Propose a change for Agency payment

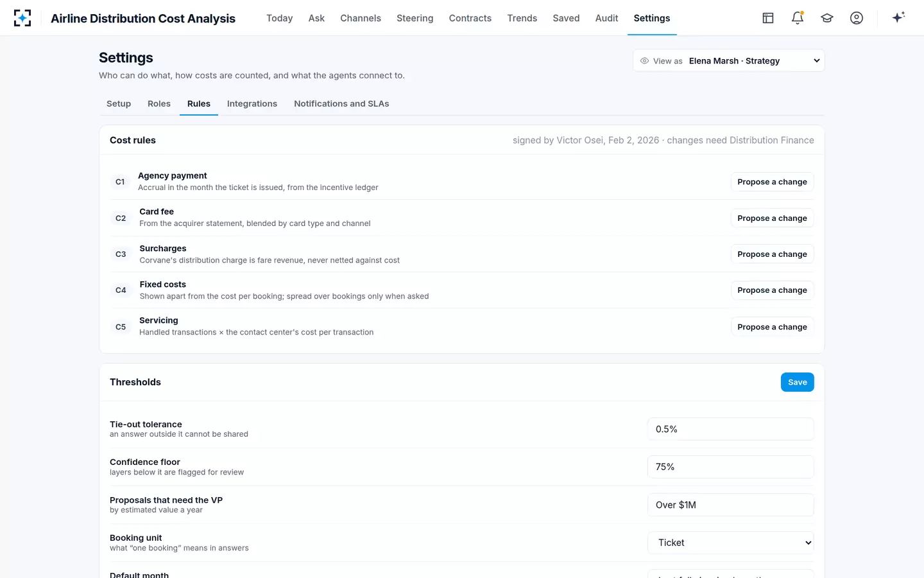pyautogui.click(x=773, y=182)
